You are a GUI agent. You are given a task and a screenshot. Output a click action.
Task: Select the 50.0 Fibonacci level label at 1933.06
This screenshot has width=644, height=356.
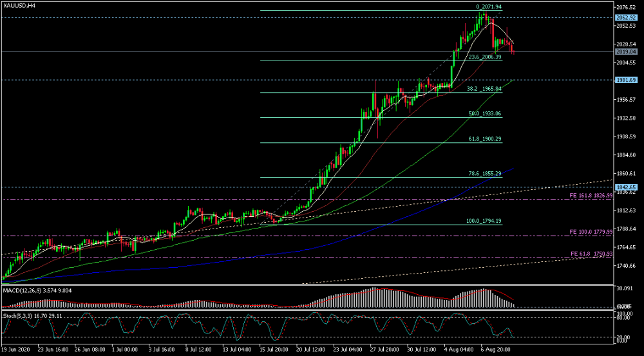click(x=485, y=114)
